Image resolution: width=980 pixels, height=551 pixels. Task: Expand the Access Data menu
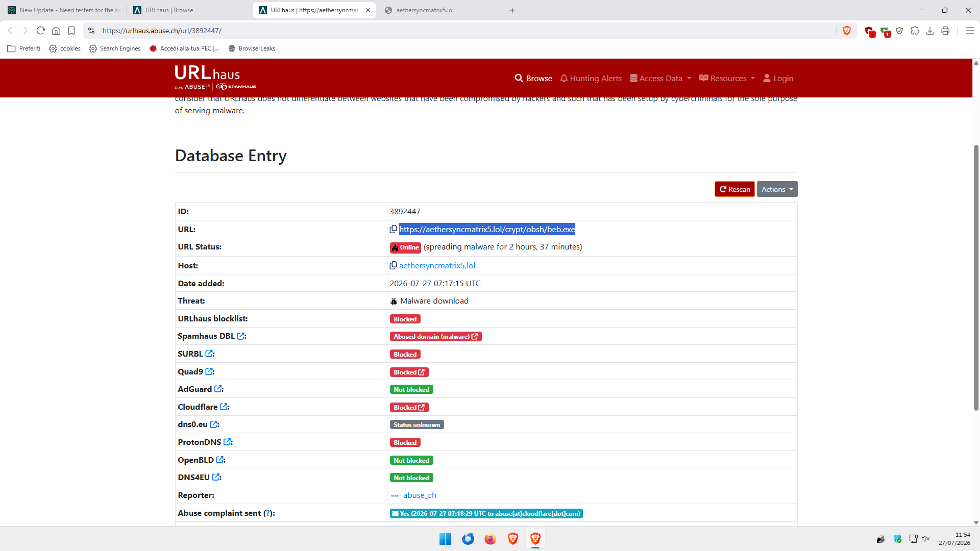pyautogui.click(x=660, y=78)
